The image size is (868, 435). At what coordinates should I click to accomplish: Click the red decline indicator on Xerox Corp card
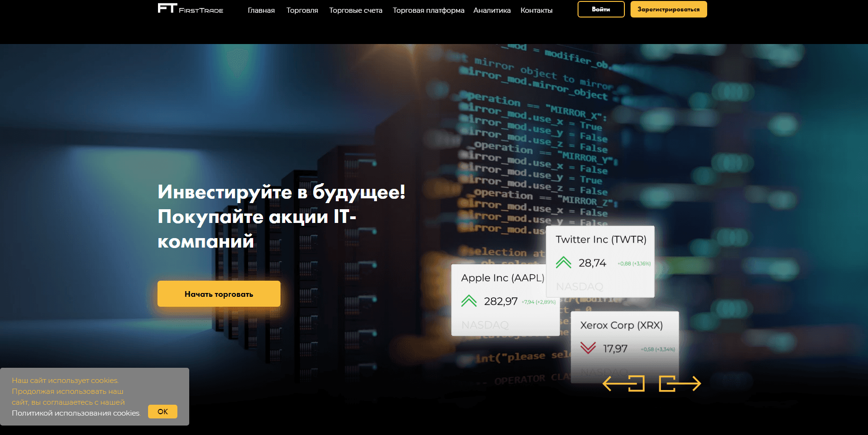[588, 348]
